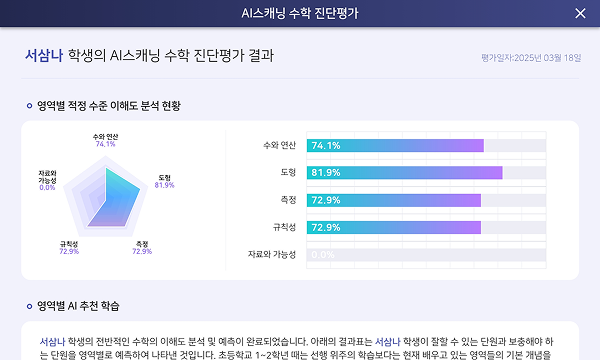Click the AI스캐닝 수학 진단평가 header title
This screenshot has width=600, height=360.
[x=300, y=13]
